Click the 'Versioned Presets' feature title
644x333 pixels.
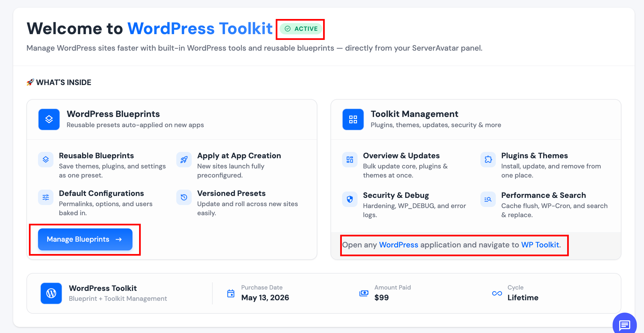(x=231, y=193)
